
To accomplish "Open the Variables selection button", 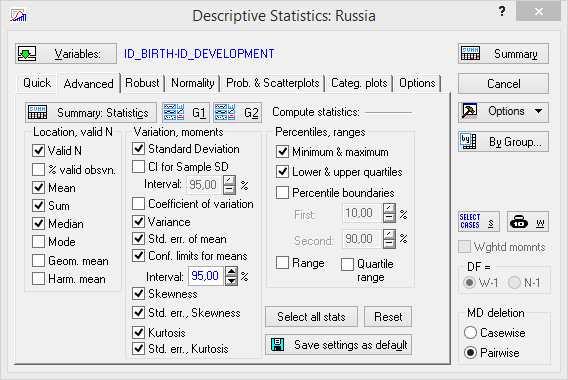I will (x=66, y=54).
